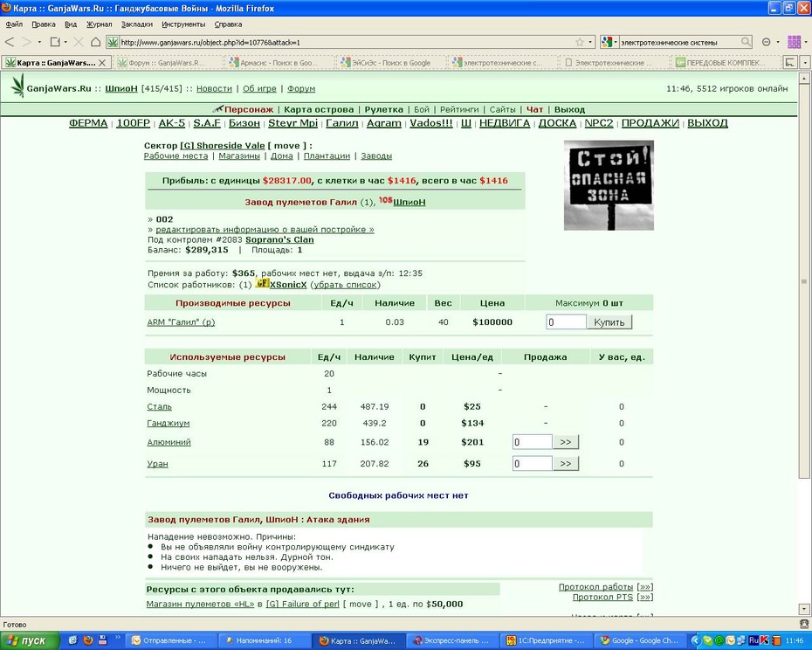The width and height of the screenshot is (812, 650).
Task: Click the new tab toolbar icon
Action: pyautogui.click(x=55, y=42)
